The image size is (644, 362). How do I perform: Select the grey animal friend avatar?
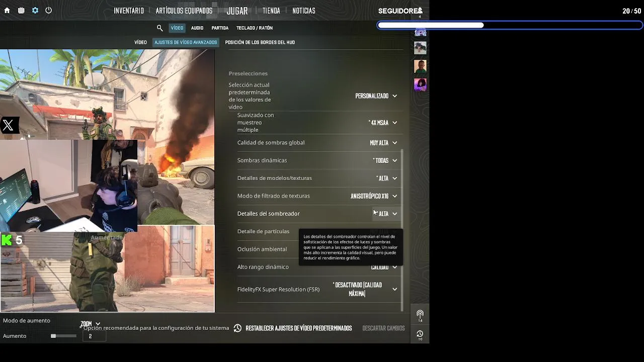click(420, 48)
